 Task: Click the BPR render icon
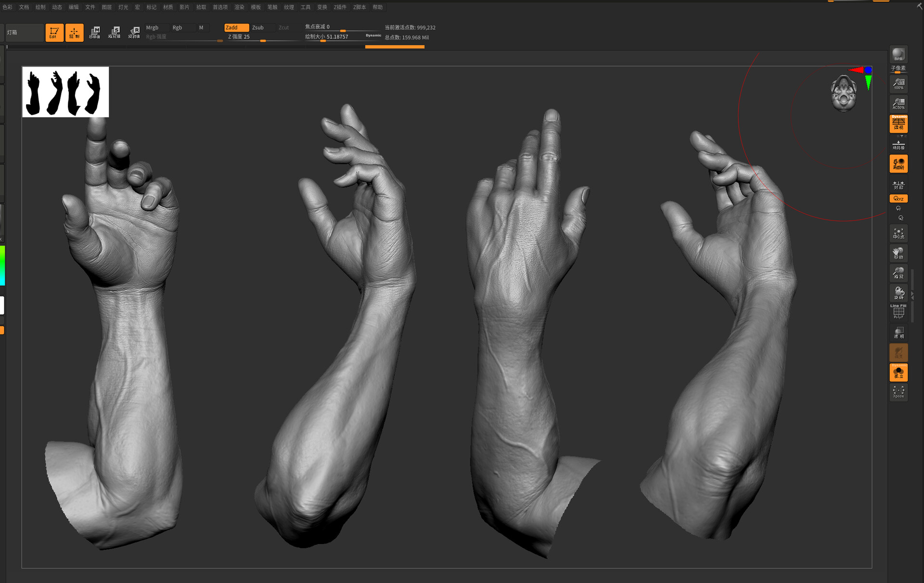898,54
